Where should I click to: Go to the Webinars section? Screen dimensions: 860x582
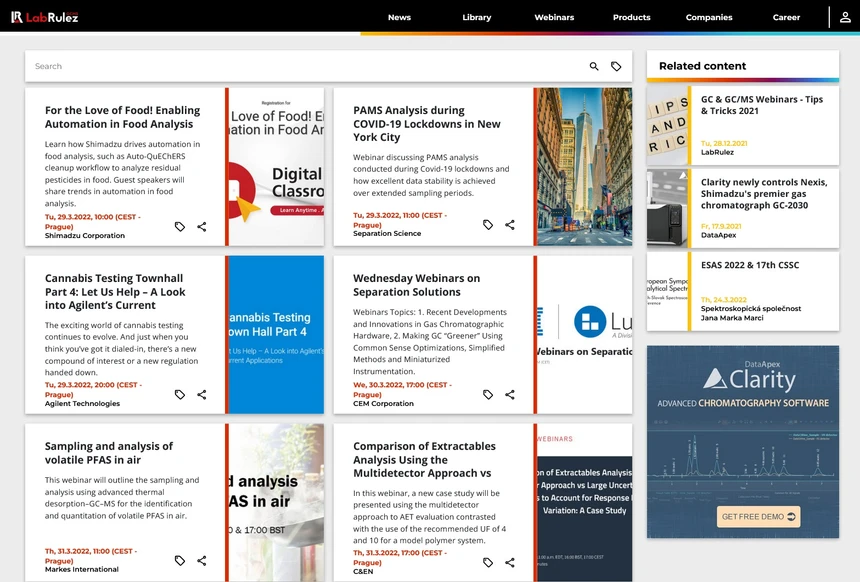pos(554,17)
